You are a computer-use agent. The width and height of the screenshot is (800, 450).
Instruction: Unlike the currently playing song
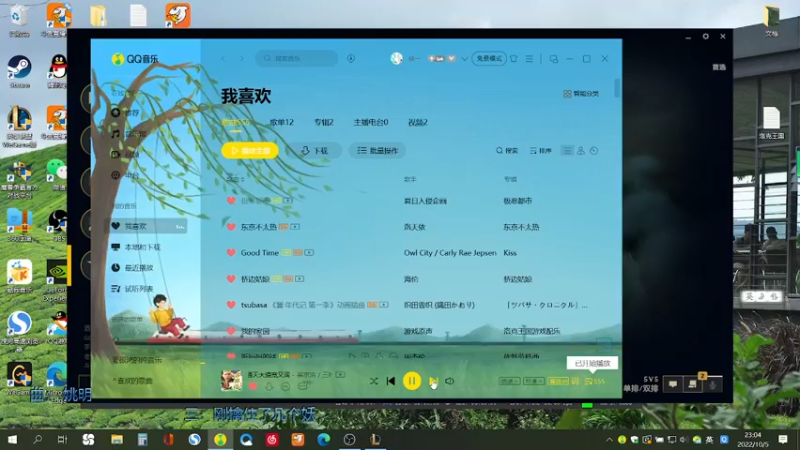point(253,387)
